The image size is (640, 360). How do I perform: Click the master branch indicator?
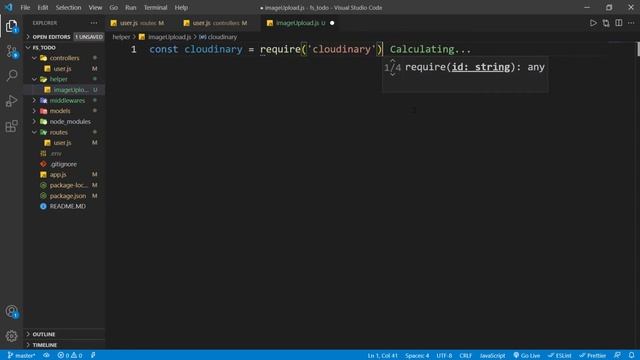pos(21,356)
